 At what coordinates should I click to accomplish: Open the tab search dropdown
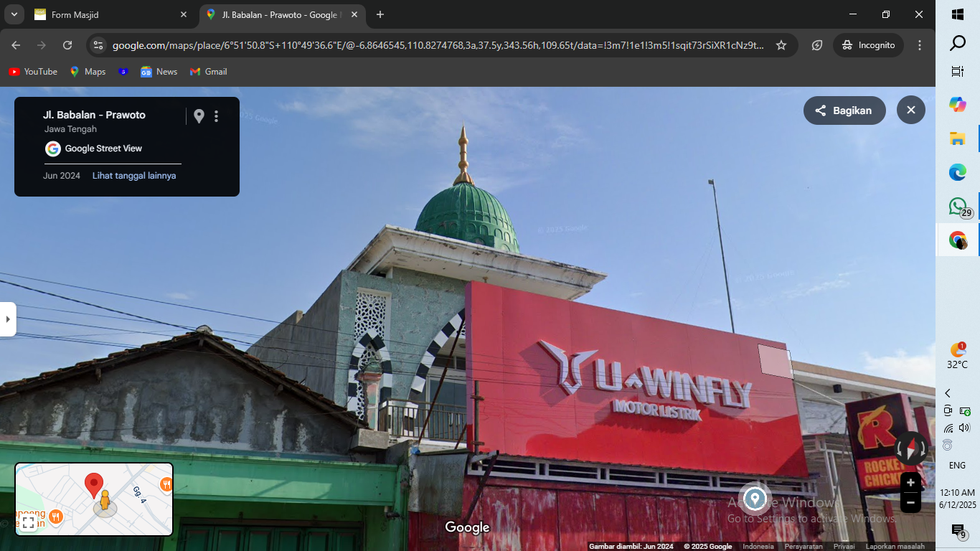(x=14, y=14)
